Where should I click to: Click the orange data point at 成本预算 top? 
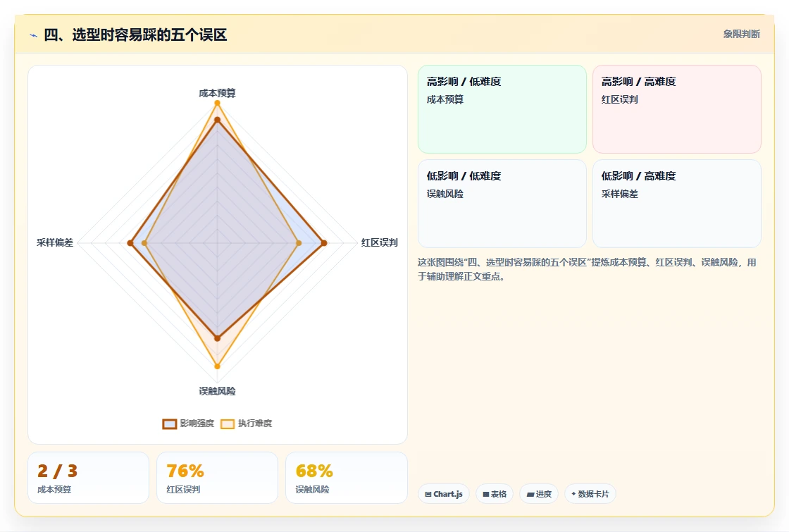pos(218,103)
